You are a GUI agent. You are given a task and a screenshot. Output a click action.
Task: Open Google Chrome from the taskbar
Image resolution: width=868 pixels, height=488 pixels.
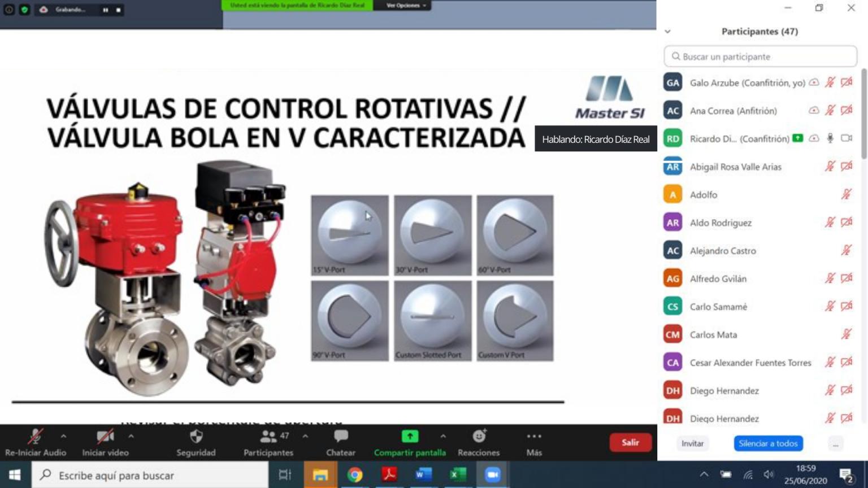pyautogui.click(x=355, y=475)
